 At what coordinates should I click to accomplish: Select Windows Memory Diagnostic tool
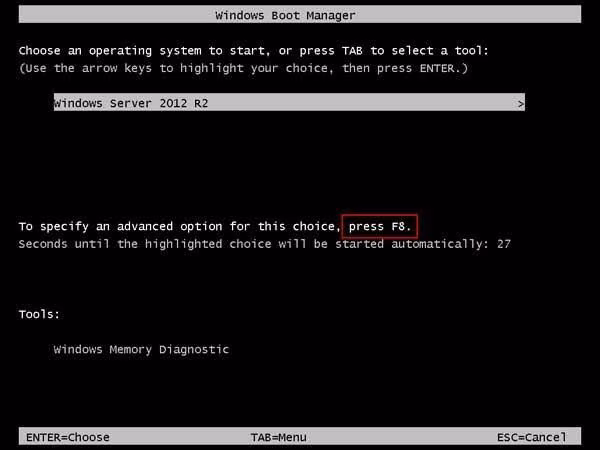tap(141, 349)
